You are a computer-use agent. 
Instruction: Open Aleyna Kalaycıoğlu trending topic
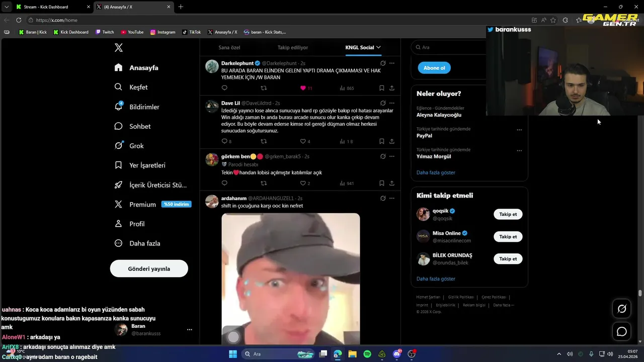(439, 115)
